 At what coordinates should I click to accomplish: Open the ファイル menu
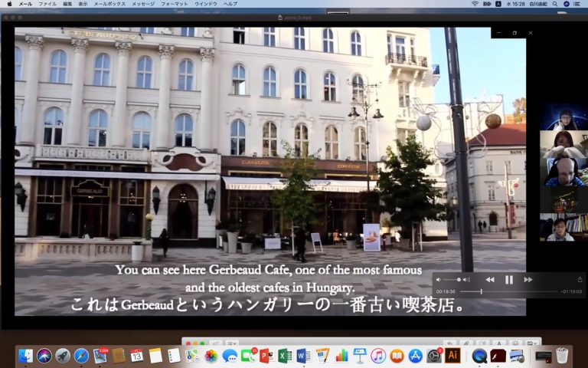pos(47,4)
